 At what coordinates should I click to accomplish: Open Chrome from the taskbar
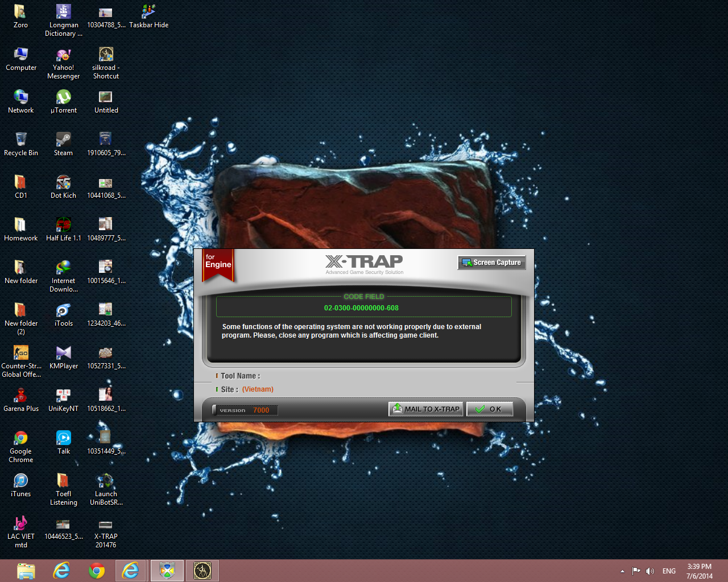click(97, 571)
